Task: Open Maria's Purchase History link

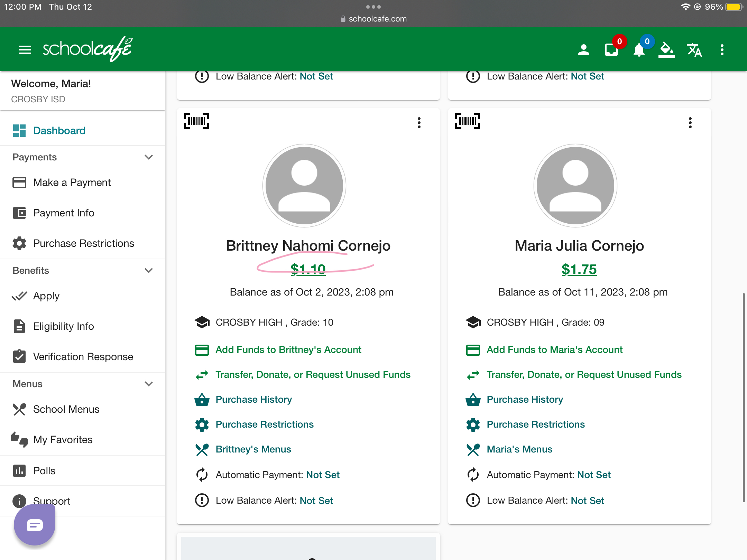Action: [525, 400]
